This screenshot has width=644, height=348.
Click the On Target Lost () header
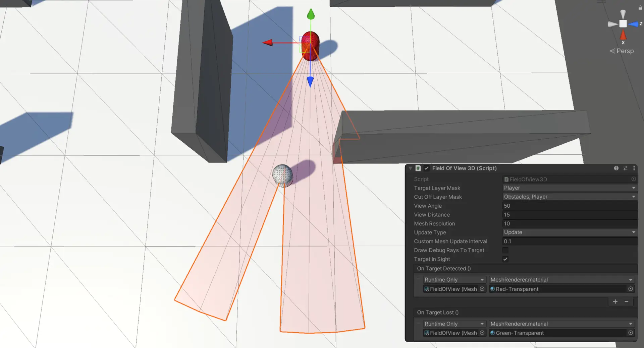[x=438, y=312]
